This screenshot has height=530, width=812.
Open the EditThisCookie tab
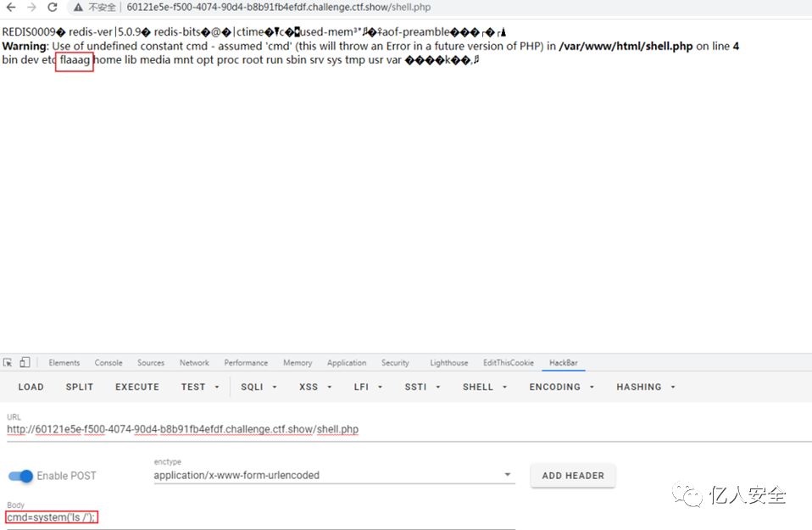tap(508, 363)
